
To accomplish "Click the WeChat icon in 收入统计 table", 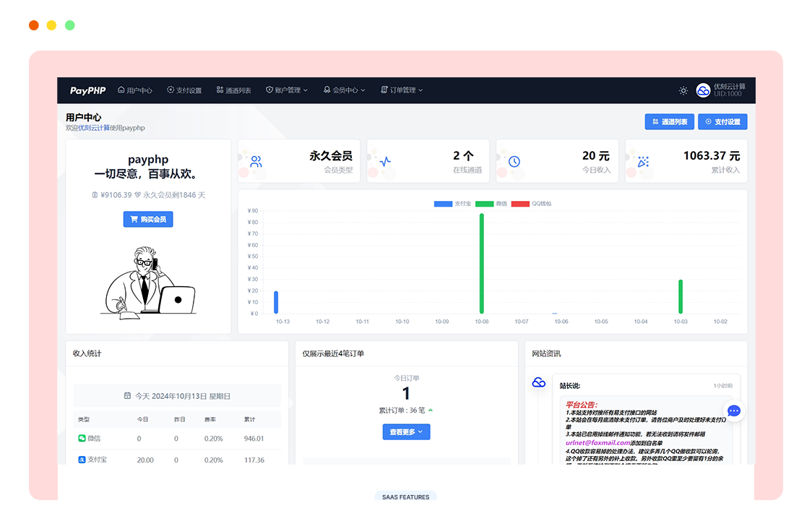I will tap(82, 438).
